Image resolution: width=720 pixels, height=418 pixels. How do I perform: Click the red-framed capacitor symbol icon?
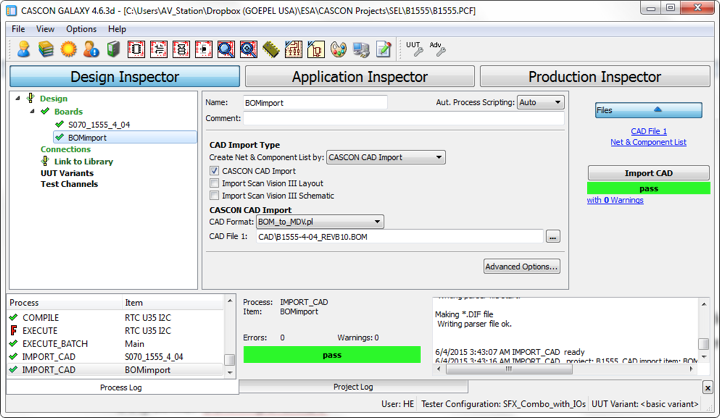tap(158, 49)
